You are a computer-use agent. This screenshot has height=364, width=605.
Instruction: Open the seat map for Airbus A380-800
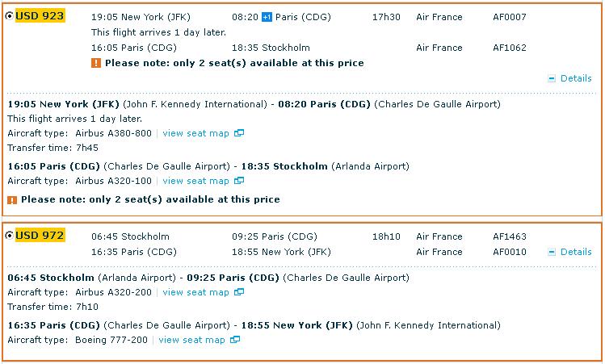pyautogui.click(x=195, y=133)
